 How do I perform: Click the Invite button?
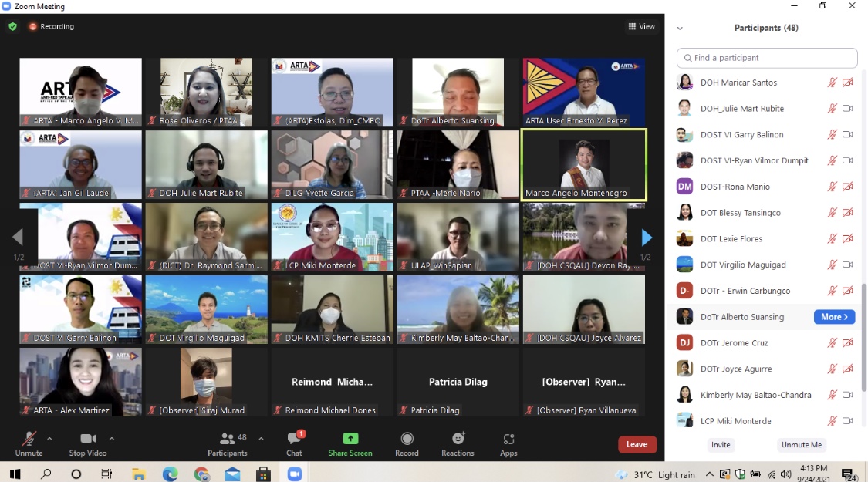click(x=721, y=444)
